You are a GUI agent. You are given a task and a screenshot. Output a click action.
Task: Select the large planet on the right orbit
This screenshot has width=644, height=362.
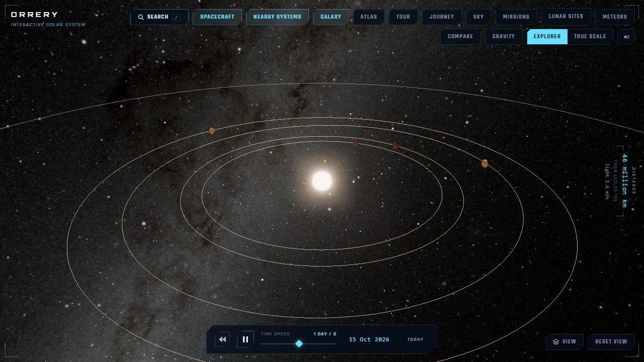[x=485, y=163]
